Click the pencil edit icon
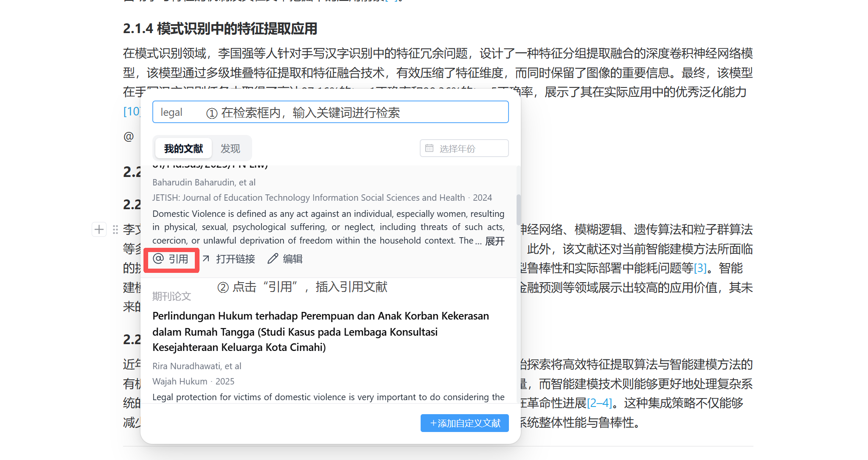The width and height of the screenshot is (868, 460). tap(272, 259)
